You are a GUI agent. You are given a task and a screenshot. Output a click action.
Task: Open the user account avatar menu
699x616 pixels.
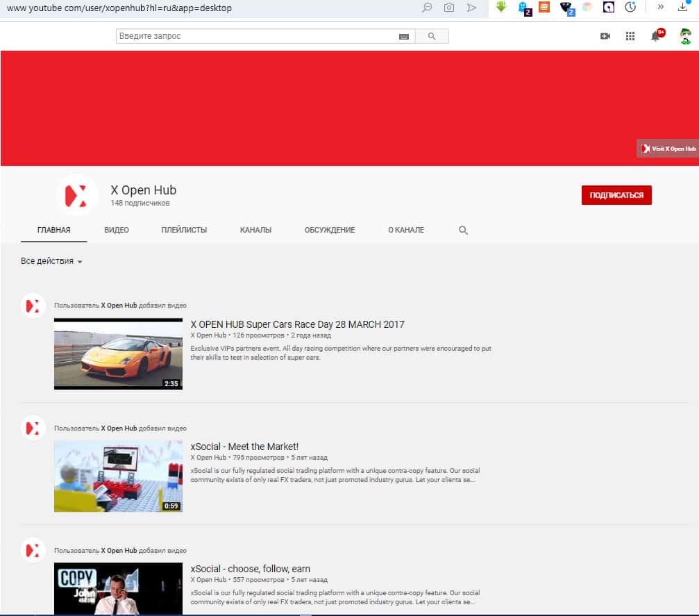(685, 36)
